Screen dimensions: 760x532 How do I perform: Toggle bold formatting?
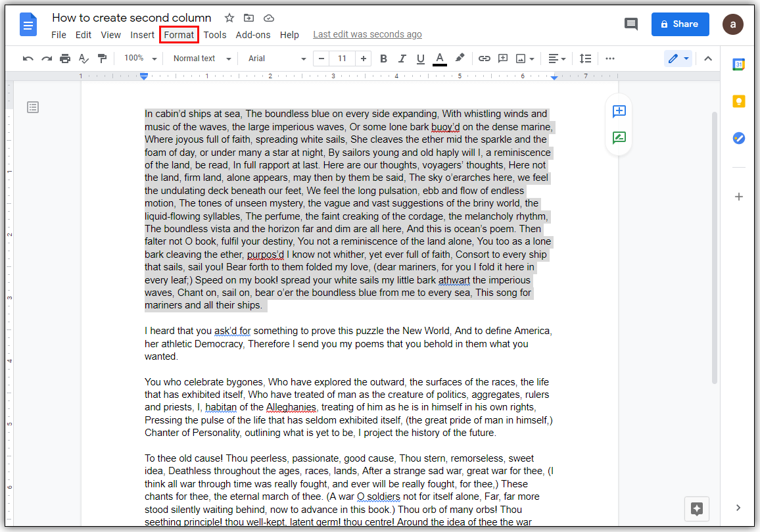pyautogui.click(x=384, y=59)
